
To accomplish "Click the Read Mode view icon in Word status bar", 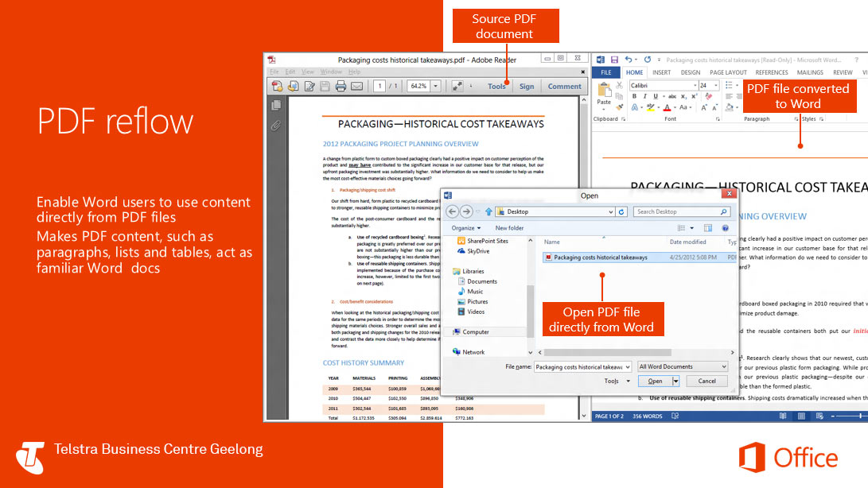I will coord(783,416).
